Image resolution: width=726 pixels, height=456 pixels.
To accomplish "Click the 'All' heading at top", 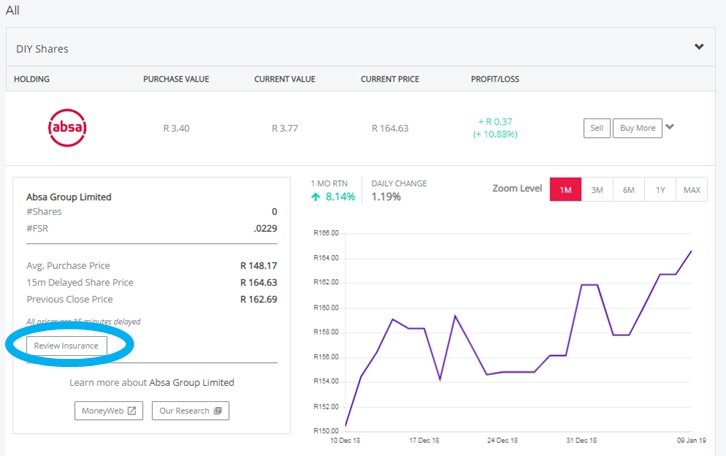I will click(x=13, y=10).
